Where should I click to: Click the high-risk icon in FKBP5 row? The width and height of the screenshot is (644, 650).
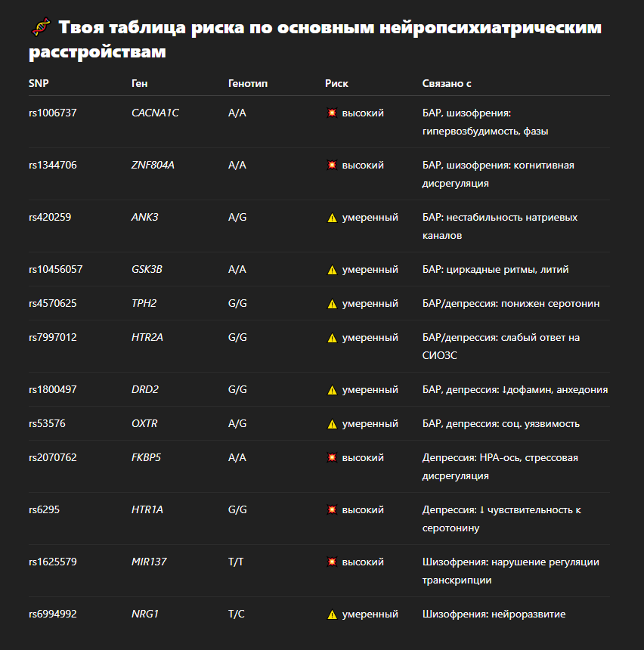click(331, 458)
